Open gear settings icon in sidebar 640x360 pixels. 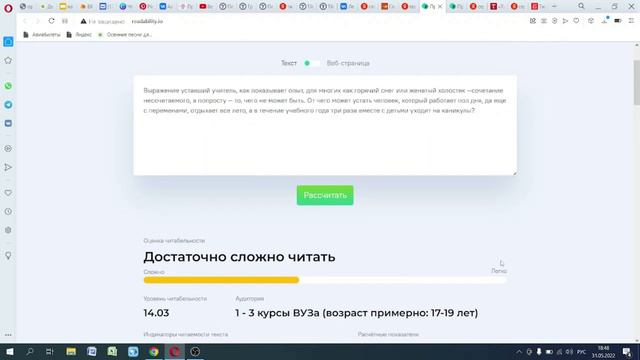[x=8, y=230]
